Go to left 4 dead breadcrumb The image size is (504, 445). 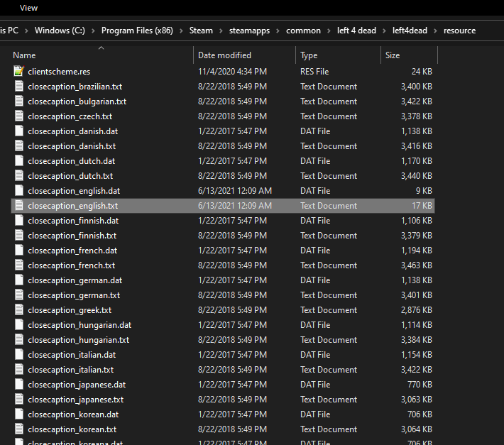pos(356,31)
